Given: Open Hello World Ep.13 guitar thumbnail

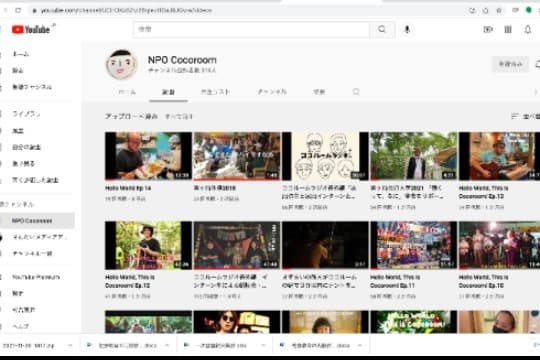Looking at the screenshot, I should pos(499,156).
